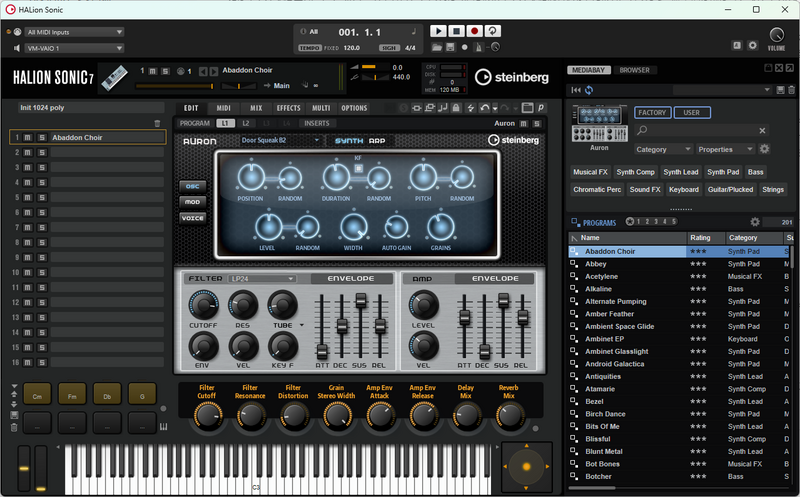Click the amp envelope SUS slider

pos(503,327)
